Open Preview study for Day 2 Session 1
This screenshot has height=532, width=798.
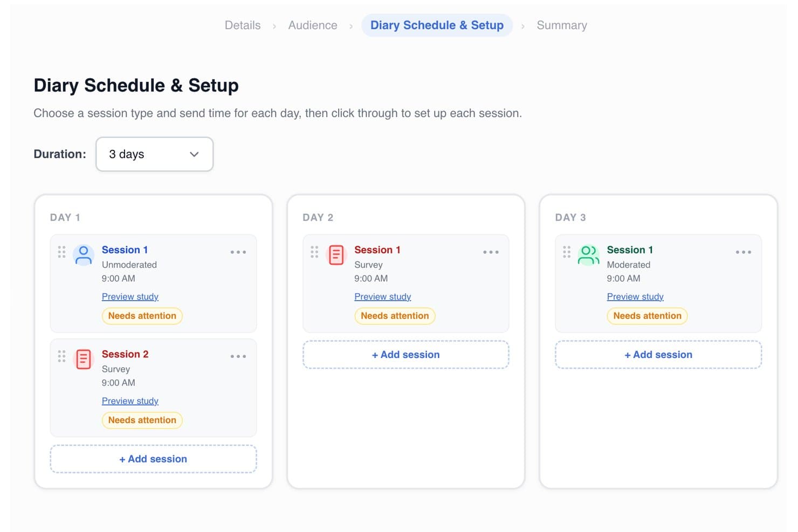coord(383,297)
